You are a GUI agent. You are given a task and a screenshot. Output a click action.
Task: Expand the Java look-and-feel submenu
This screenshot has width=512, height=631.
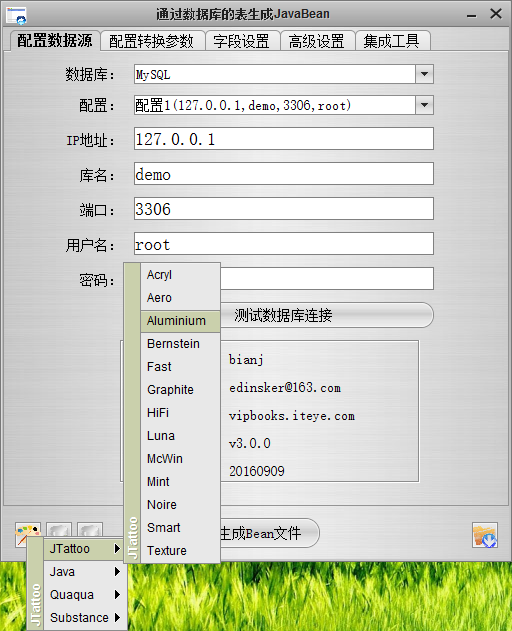85,571
